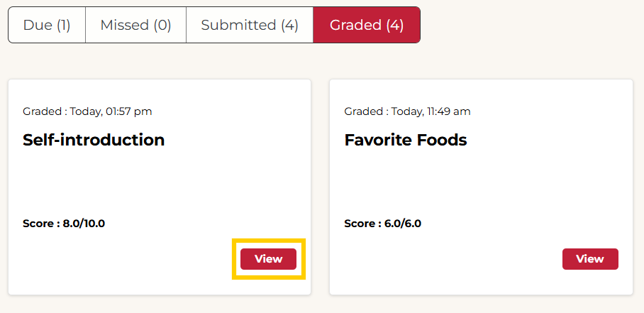
Task: Click the 8.0/10.0 value on Self-introduction card
Action: [x=84, y=224]
